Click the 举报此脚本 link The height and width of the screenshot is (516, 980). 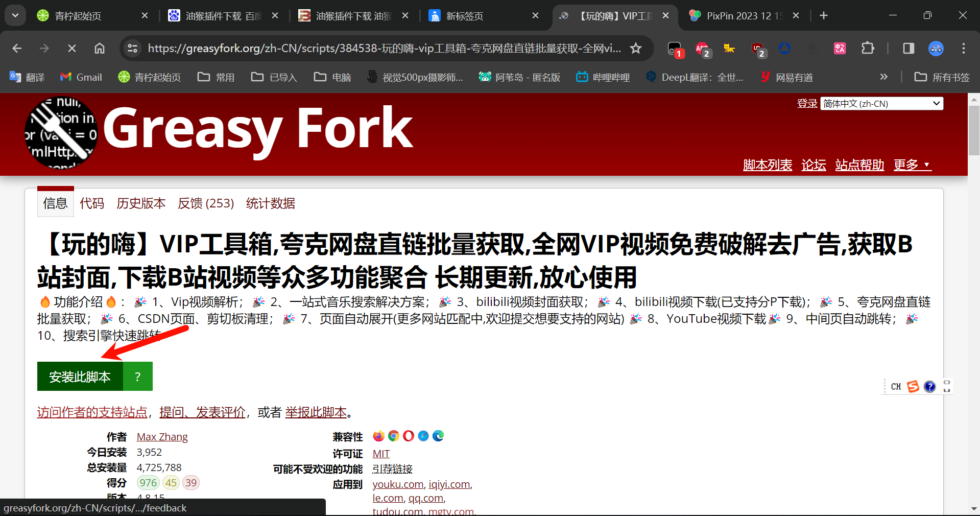pyautogui.click(x=316, y=412)
